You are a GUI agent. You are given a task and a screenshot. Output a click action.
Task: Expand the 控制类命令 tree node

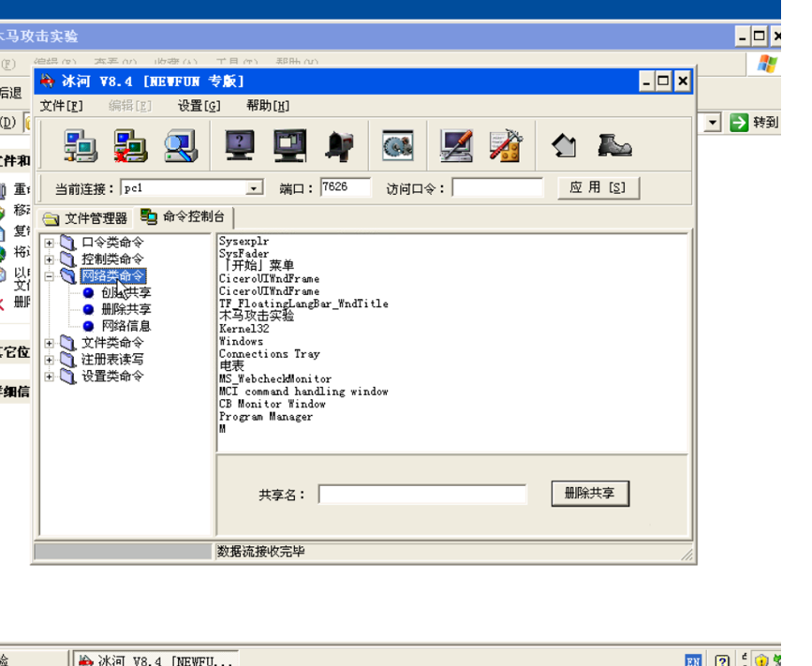(50, 259)
